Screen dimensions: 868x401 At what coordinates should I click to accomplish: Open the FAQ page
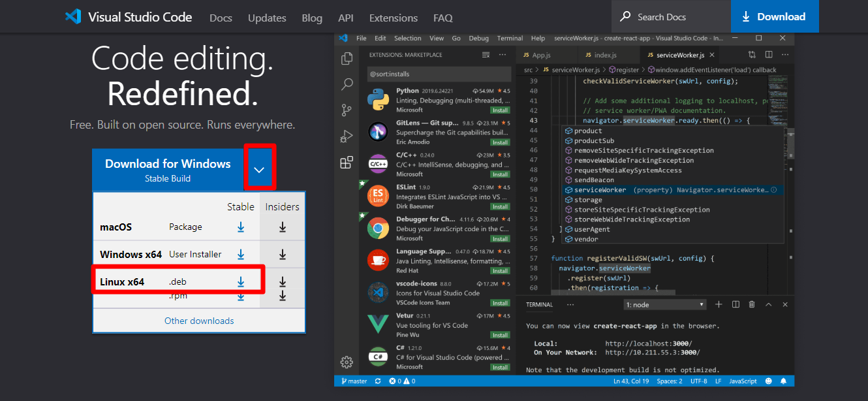tap(443, 18)
